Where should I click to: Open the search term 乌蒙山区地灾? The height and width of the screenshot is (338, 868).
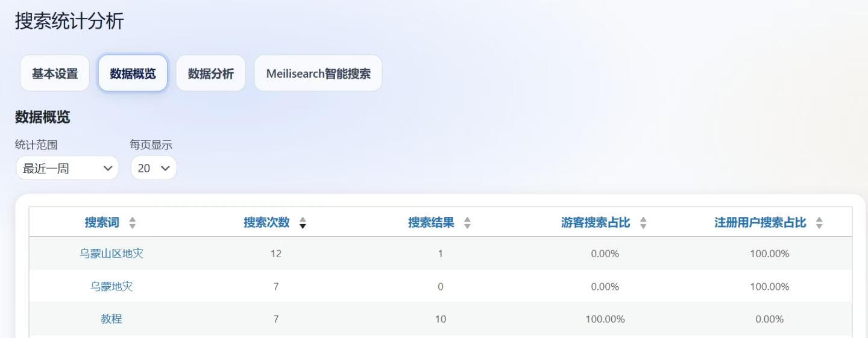pyautogui.click(x=112, y=254)
